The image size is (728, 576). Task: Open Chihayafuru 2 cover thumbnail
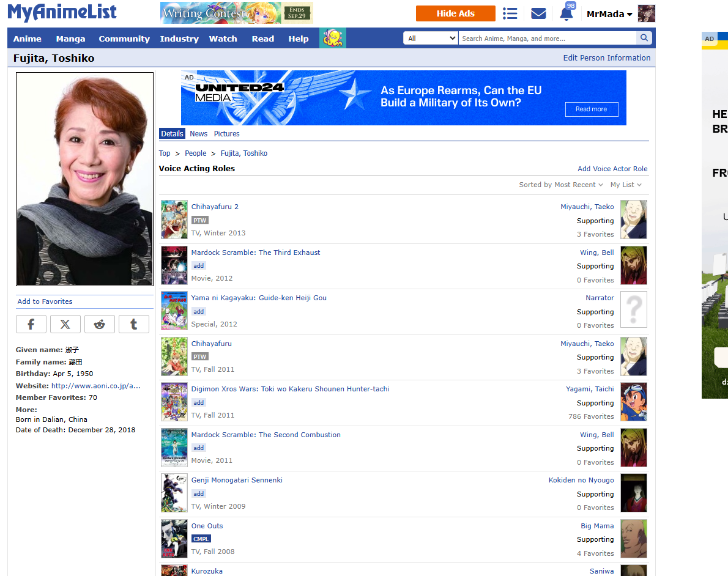174,220
